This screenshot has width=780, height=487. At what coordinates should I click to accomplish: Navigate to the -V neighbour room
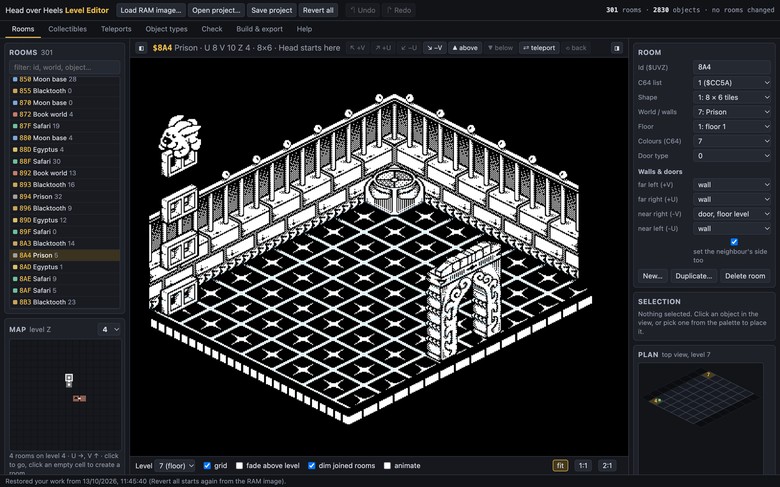(434, 48)
